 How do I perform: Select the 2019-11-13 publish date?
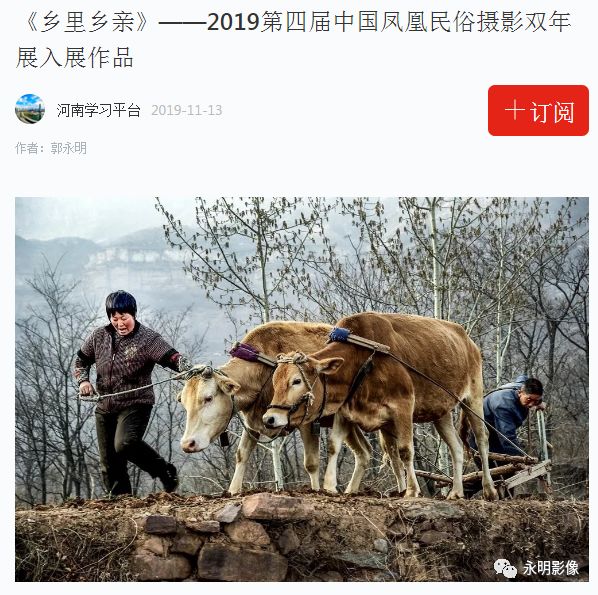click(x=186, y=111)
